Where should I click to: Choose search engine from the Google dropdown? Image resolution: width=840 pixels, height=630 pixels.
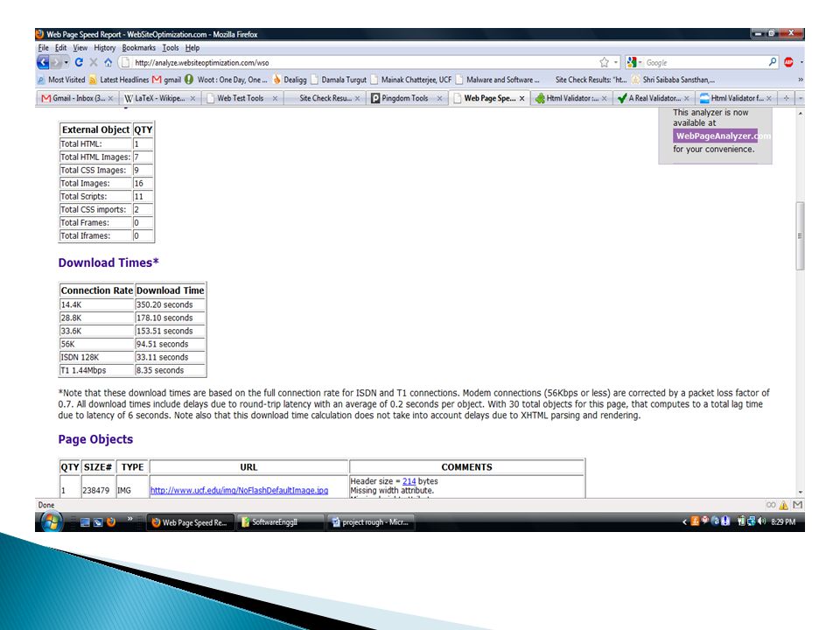pyautogui.click(x=633, y=62)
